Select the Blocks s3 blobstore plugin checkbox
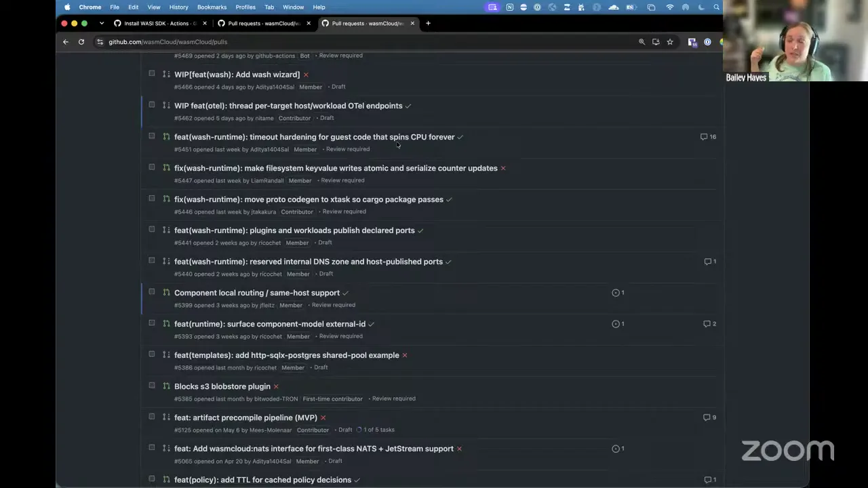 [152, 385]
